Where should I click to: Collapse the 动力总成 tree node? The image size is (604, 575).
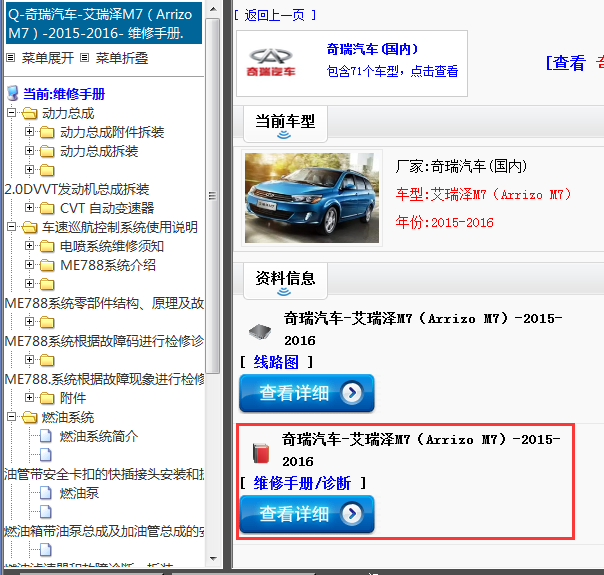(11, 113)
